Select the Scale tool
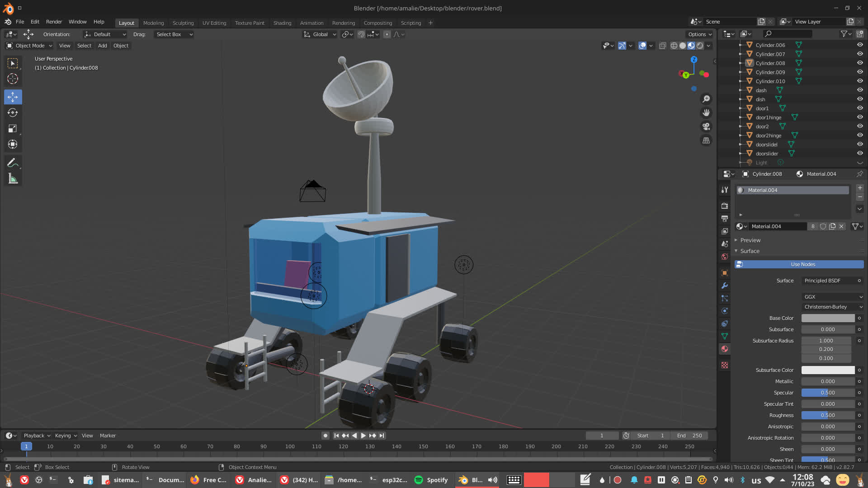Screen dimensions: 868x488 [13, 129]
